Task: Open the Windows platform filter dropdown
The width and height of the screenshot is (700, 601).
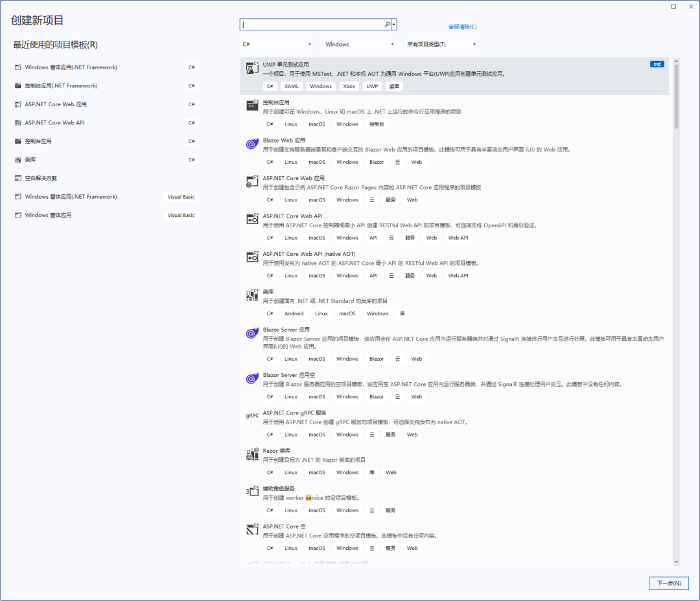Action: click(x=359, y=44)
